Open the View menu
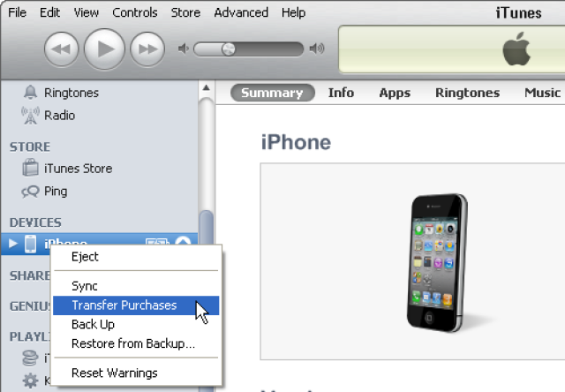The width and height of the screenshot is (565, 392). pyautogui.click(x=87, y=12)
